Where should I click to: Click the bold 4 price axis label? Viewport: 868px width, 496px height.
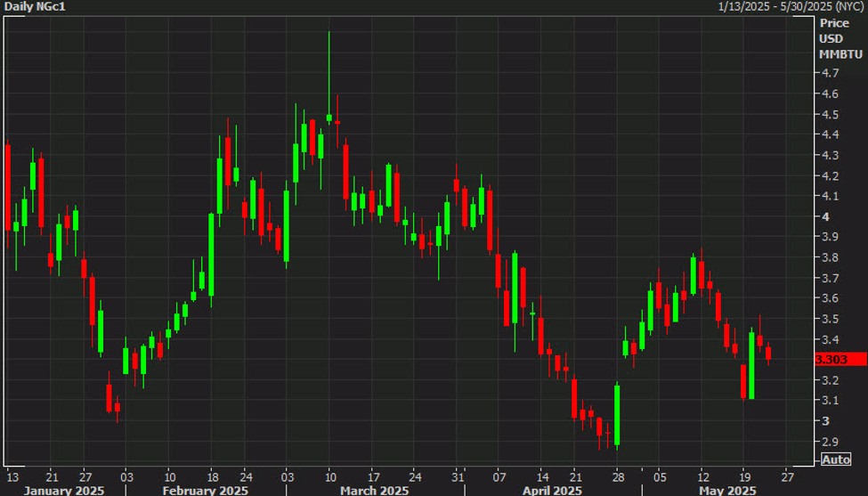click(x=824, y=216)
